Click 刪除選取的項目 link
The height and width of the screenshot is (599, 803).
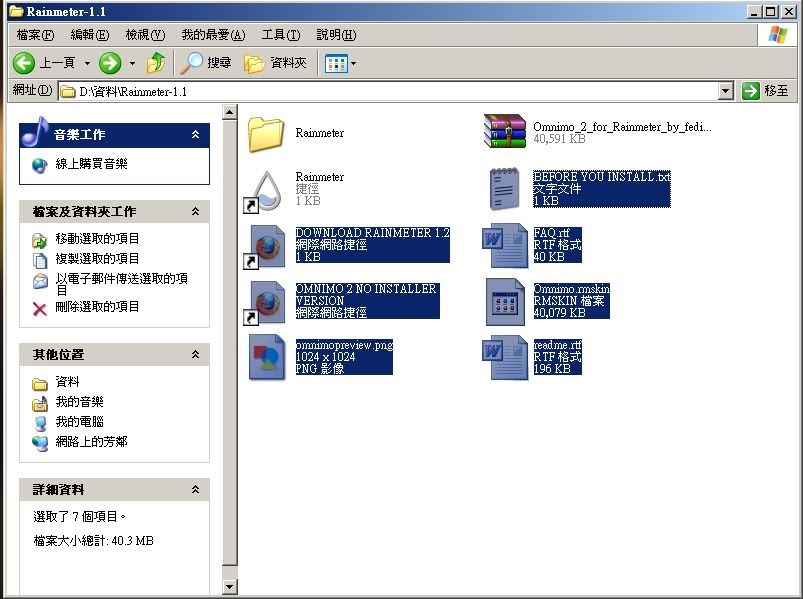[x=97, y=307]
